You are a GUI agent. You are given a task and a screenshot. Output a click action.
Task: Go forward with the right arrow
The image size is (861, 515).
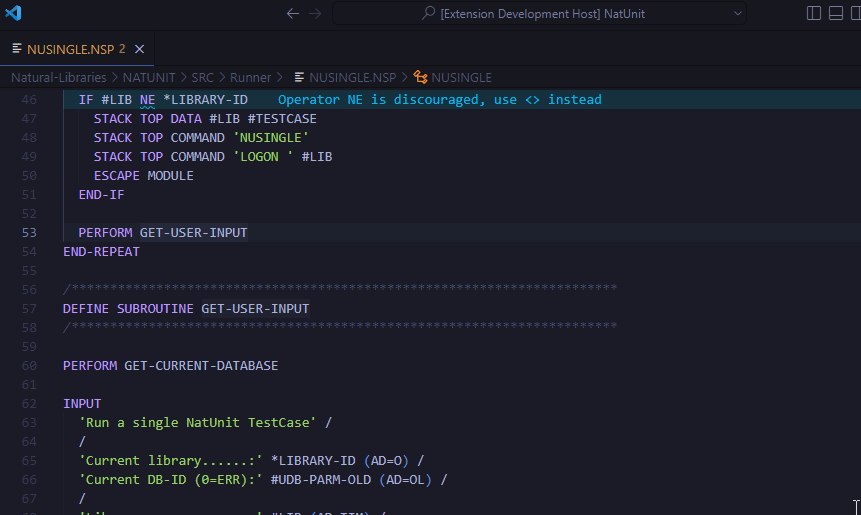(x=315, y=14)
